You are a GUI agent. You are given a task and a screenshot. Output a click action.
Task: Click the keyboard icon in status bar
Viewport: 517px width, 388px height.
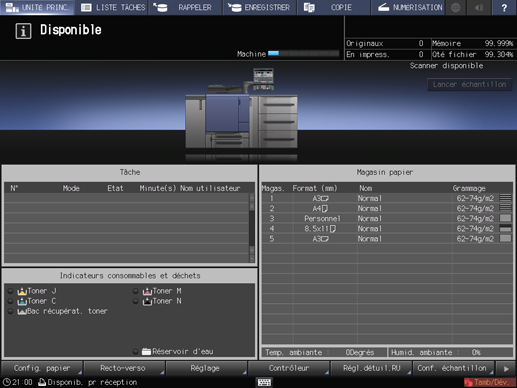(264, 382)
